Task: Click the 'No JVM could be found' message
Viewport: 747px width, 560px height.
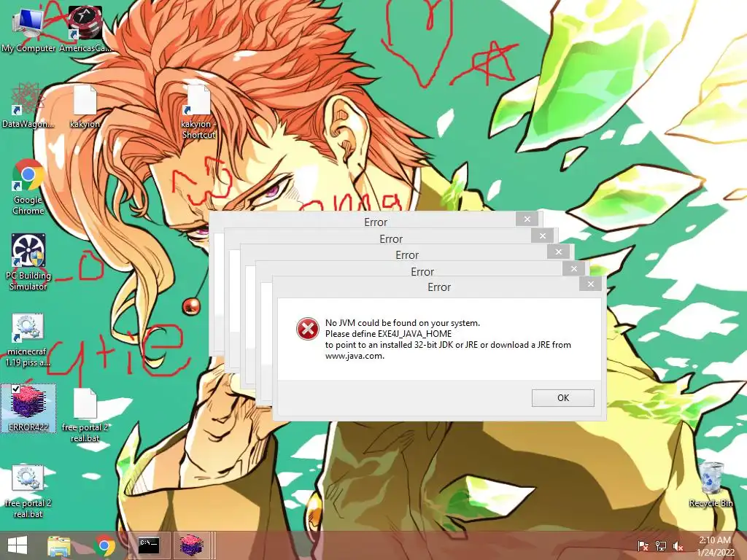Action: [403, 323]
